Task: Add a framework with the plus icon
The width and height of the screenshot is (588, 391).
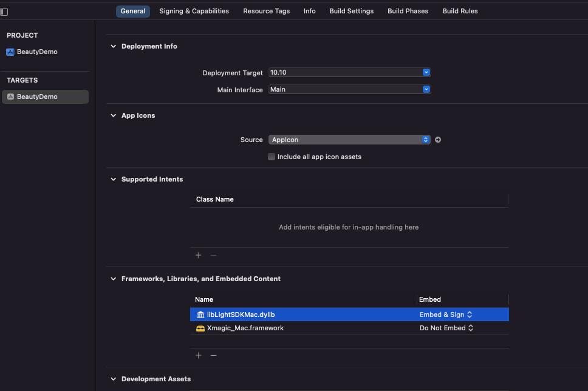Action: [199, 355]
